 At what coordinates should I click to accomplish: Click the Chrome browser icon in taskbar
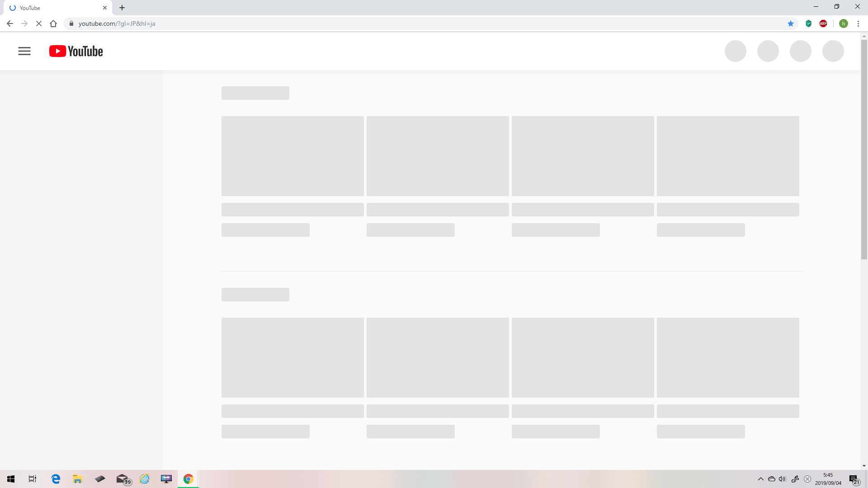point(189,479)
